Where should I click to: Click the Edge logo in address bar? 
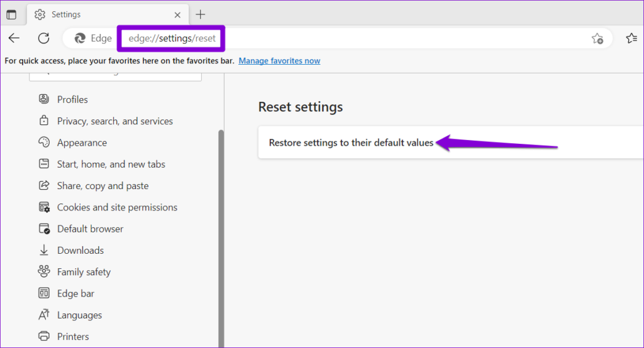[80, 38]
